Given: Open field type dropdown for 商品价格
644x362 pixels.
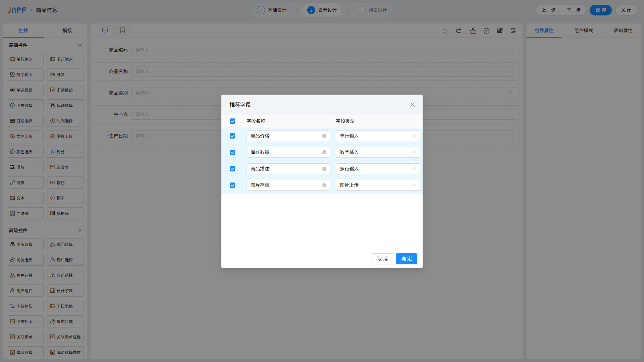Looking at the screenshot, I should coord(378,136).
